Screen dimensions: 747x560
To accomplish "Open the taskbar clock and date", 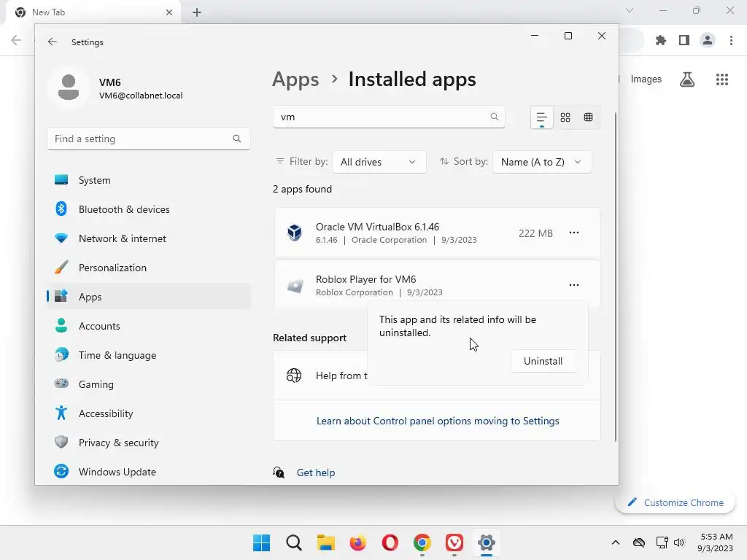I will coord(715,542).
